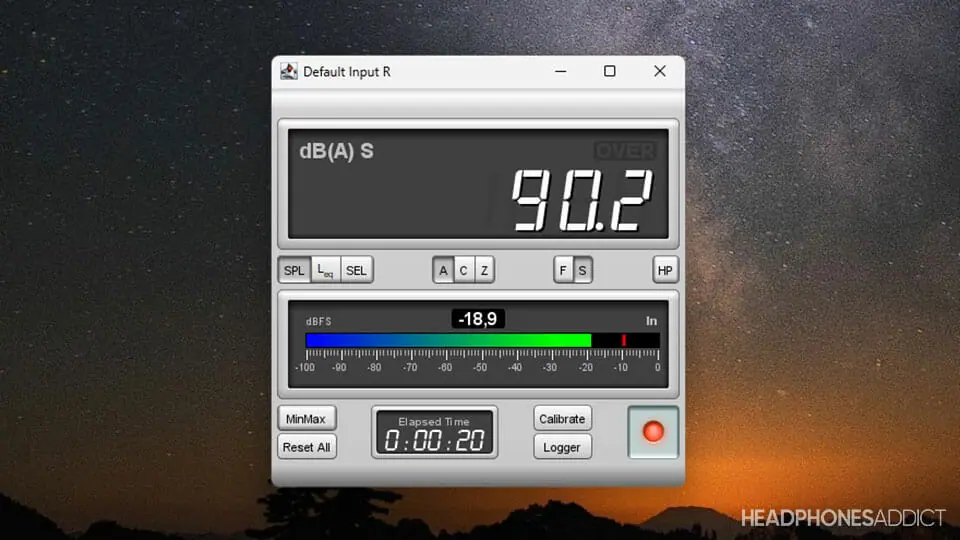Maximize the Default Input R window
The height and width of the screenshot is (540, 960).
point(610,71)
